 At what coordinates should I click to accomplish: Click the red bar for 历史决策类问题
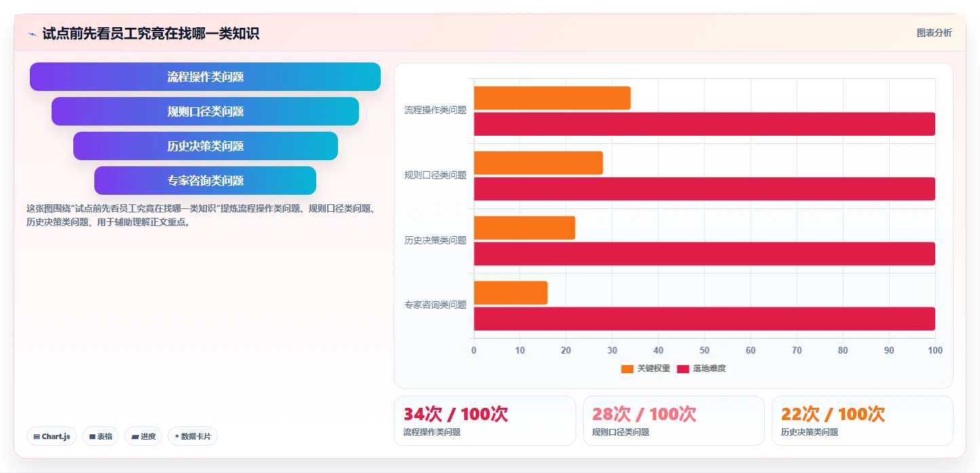704,254
